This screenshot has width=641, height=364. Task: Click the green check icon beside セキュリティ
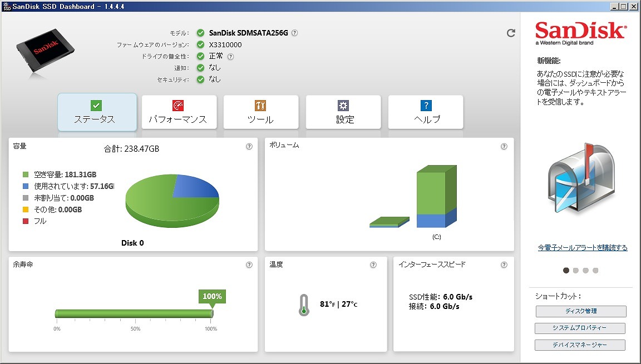tap(200, 79)
